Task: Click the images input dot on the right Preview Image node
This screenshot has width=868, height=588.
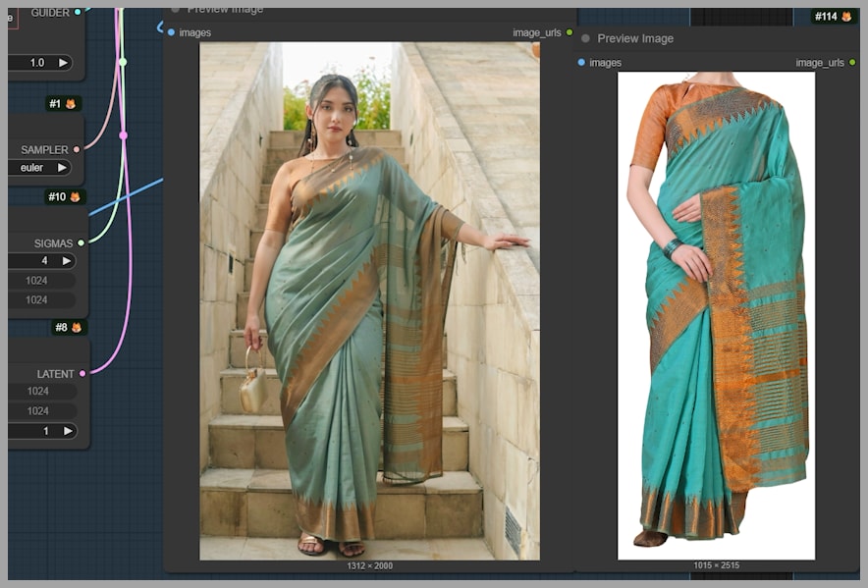Action: tap(581, 63)
